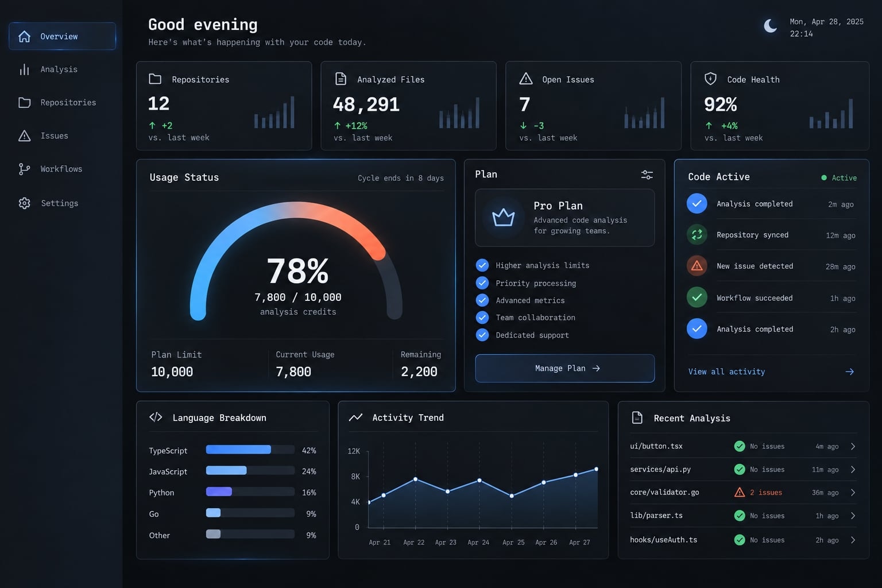The width and height of the screenshot is (882, 588).
Task: Click the Analysis bar chart sidebar icon
Action: [x=24, y=69]
